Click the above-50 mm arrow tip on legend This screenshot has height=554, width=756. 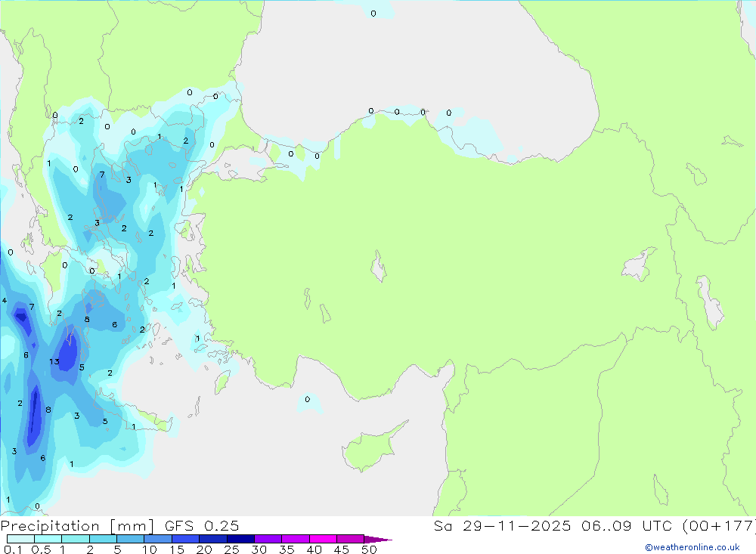[378, 540]
